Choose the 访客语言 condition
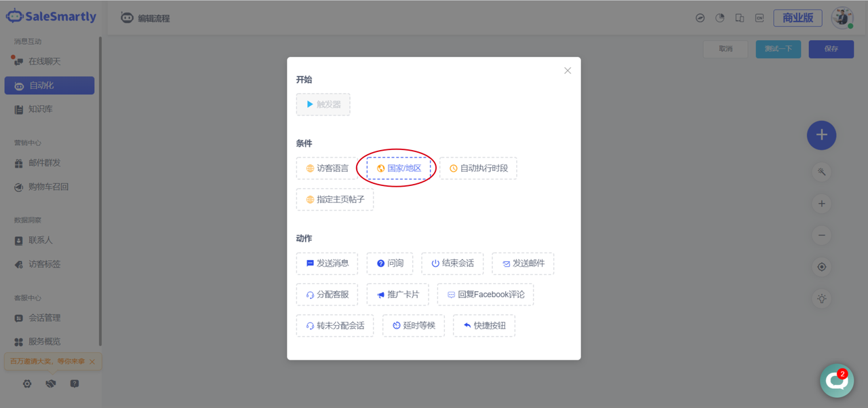This screenshot has width=868, height=408. tap(327, 168)
